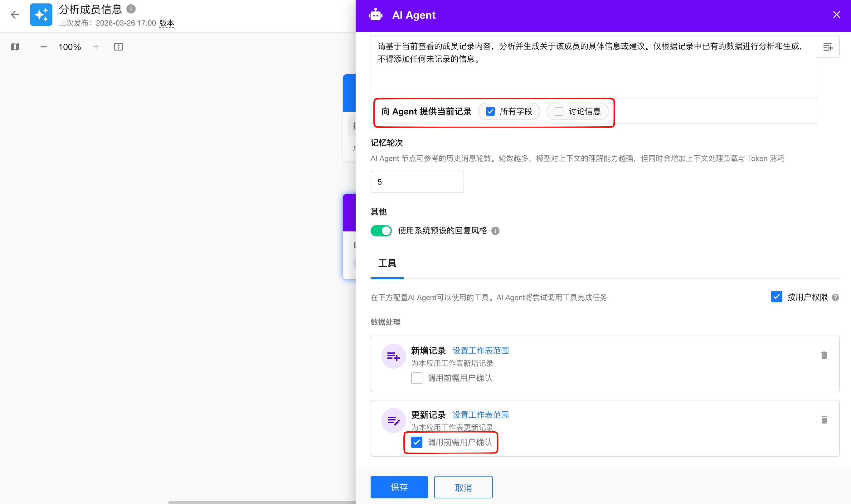Enable 调用前需用户确认 for 新增记录
Screen dimensions: 851x504
tap(417, 378)
